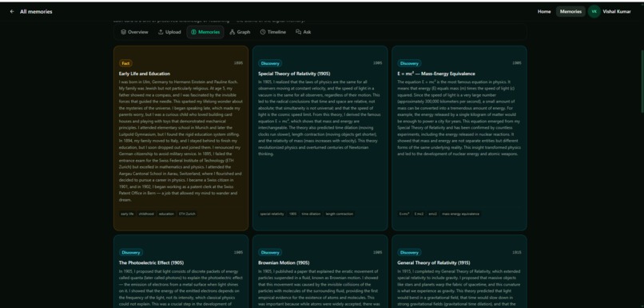This screenshot has height=308, width=644.
Task: Click the page vertical scrollbar
Action: click(x=642, y=81)
